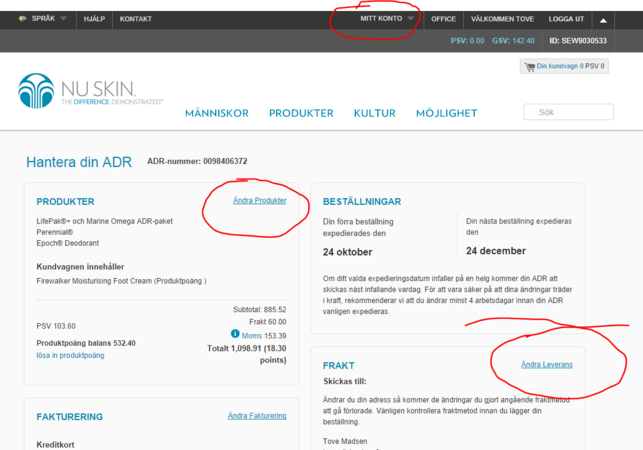Image resolution: width=643 pixels, height=450 pixels.
Task: Click the flag icon beside Språk
Action: coord(23,19)
